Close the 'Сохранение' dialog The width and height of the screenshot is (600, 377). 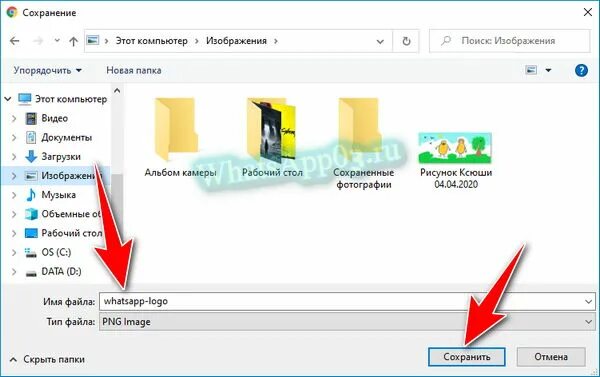coord(588,12)
